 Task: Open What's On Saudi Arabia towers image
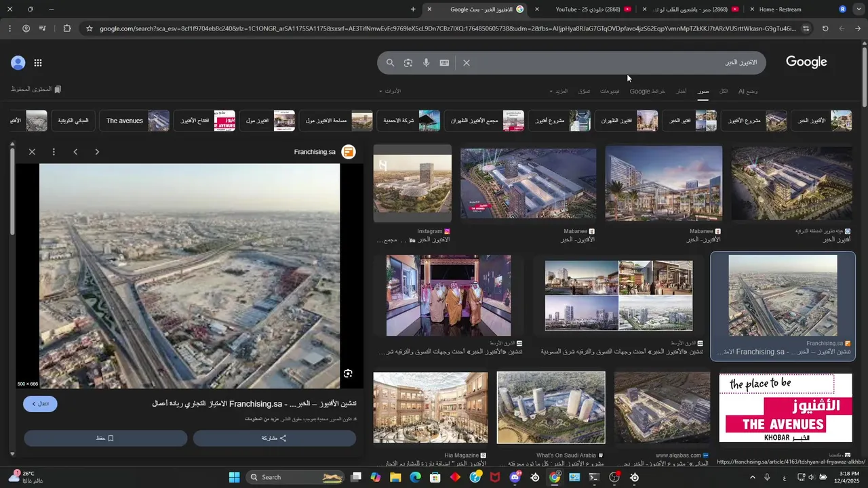coord(551,407)
